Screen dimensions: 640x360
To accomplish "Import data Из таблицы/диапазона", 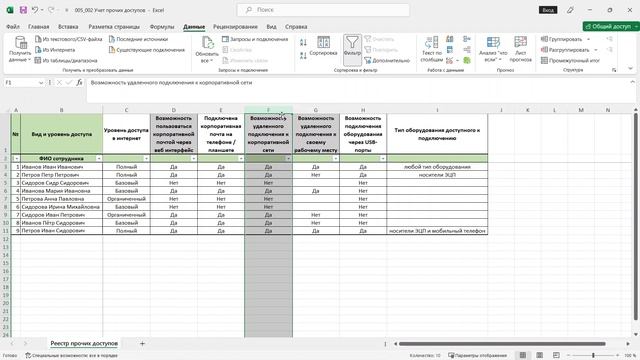I will 66,60.
